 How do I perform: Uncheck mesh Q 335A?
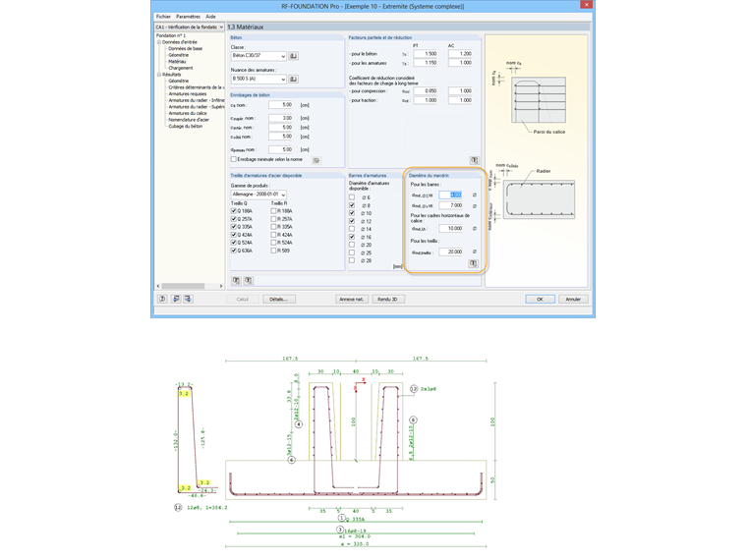click(x=234, y=227)
